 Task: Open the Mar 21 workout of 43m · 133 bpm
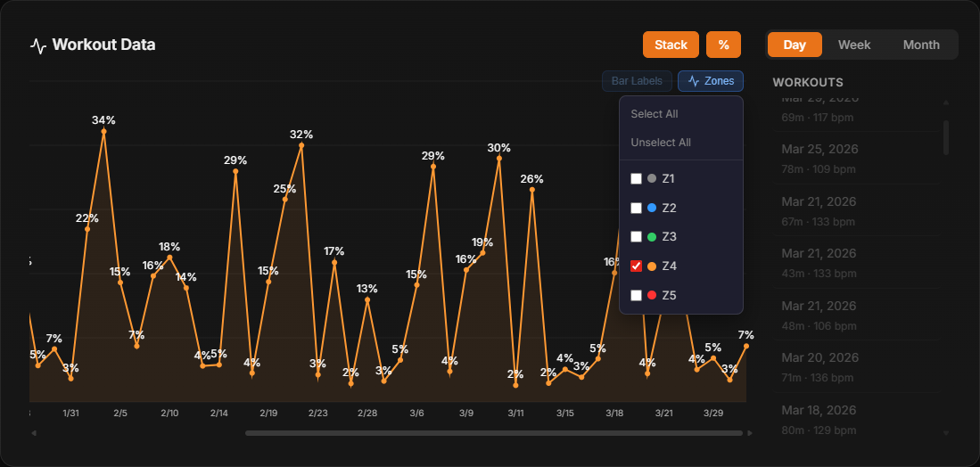856,262
